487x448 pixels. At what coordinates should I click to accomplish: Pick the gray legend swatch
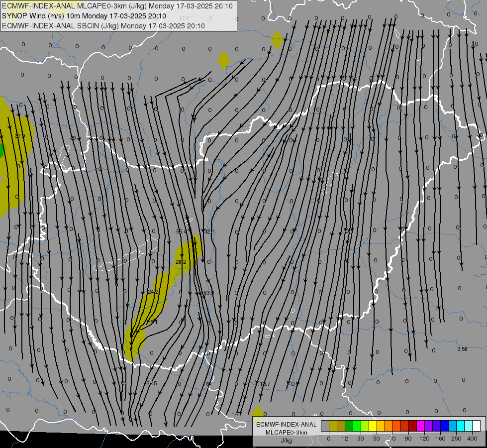click(325, 426)
